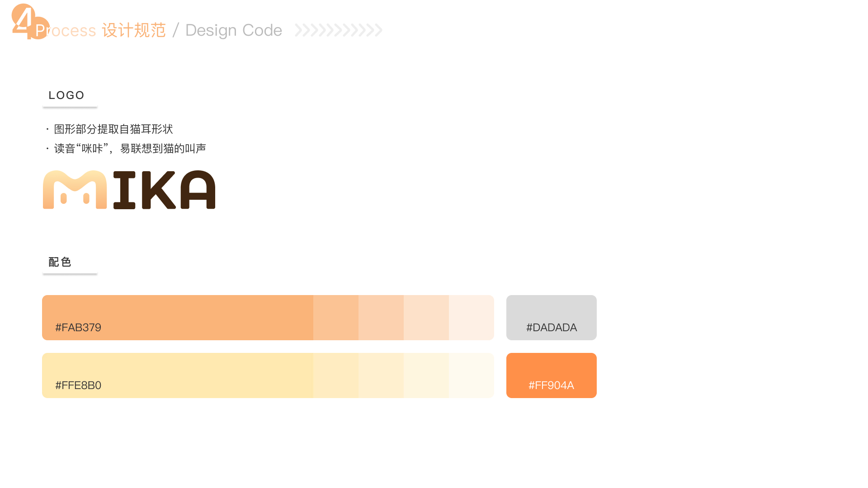The image size is (868, 488).
Task: Click the "Design Code" header text
Action: point(233,30)
